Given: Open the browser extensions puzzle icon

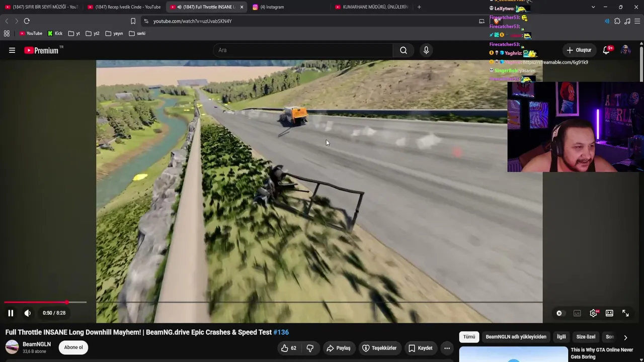Looking at the screenshot, I should tap(617, 21).
